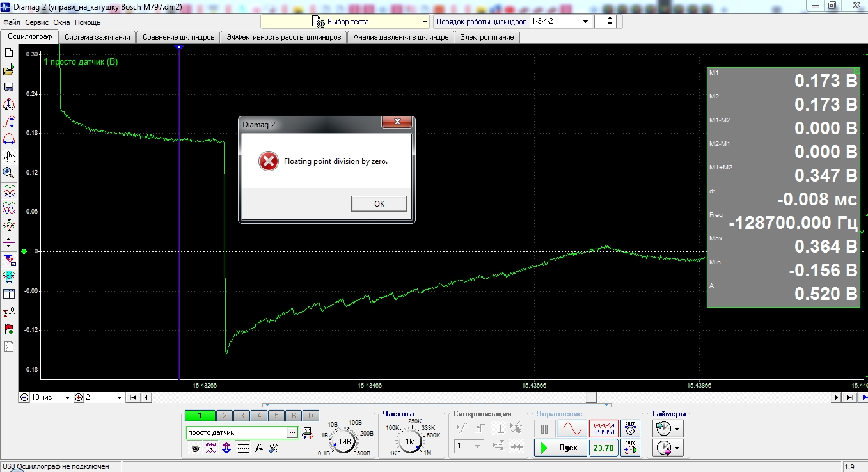Click the jump to beginning button
868x472 pixels.
pyautogui.click(x=134, y=397)
